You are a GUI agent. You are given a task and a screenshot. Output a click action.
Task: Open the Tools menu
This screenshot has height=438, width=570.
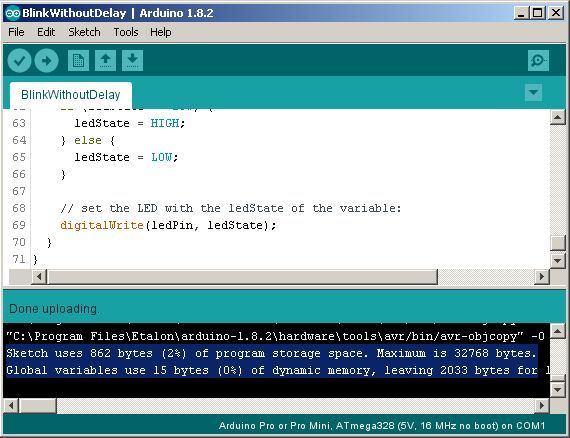pos(126,32)
